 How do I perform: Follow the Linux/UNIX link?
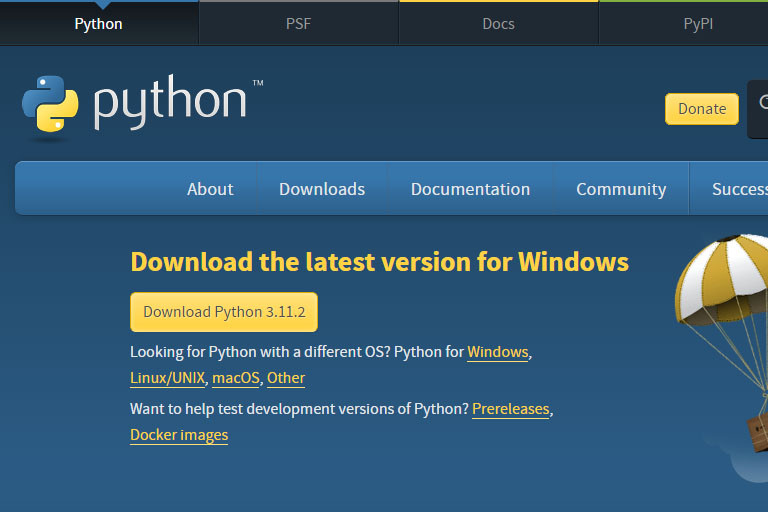(x=168, y=378)
